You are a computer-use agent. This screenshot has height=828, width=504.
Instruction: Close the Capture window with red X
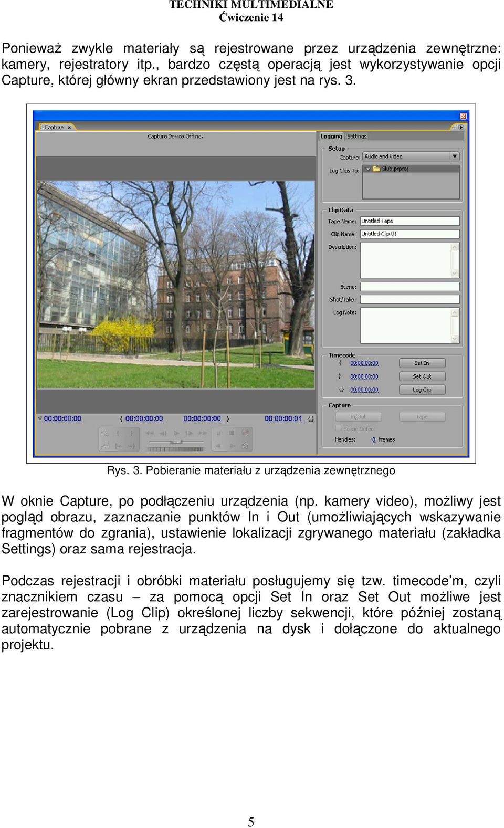(x=463, y=116)
